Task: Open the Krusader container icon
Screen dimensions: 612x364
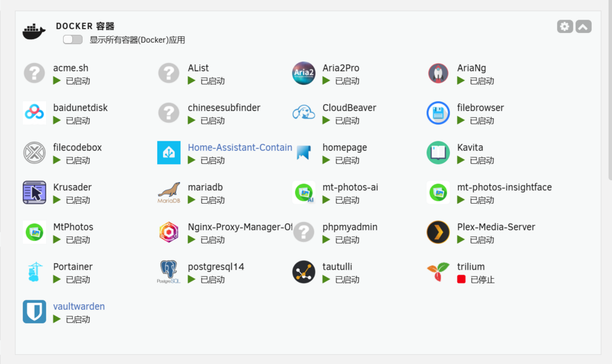Action: (x=34, y=192)
